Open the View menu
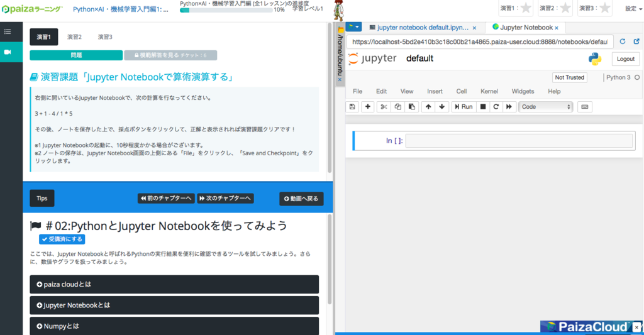Viewport: 644px width, 335px height. (x=407, y=91)
